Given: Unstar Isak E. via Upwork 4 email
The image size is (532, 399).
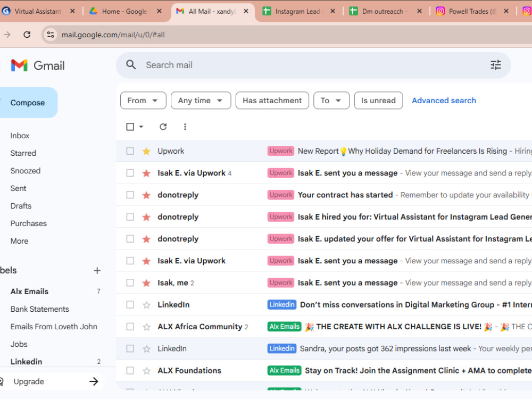Looking at the screenshot, I should coord(146,173).
